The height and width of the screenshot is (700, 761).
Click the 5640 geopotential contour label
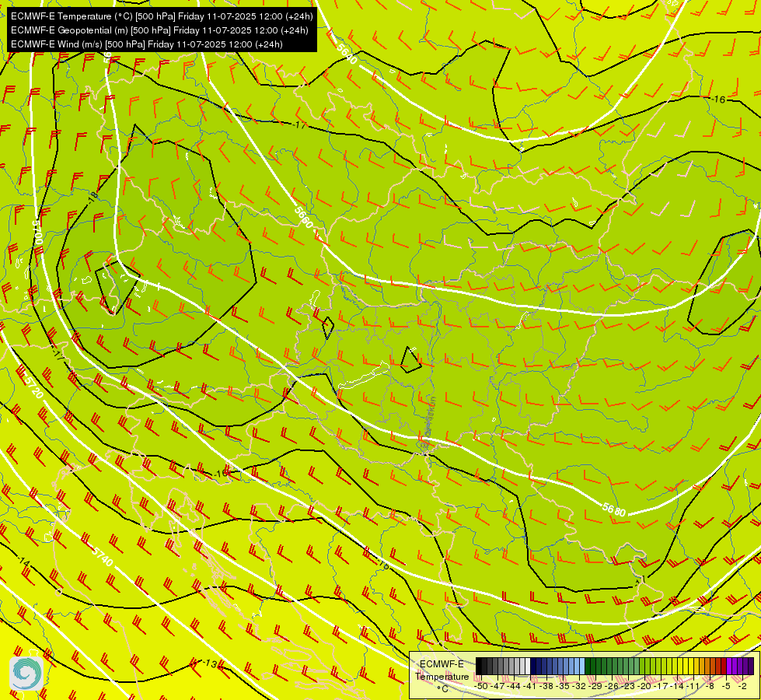point(347,54)
